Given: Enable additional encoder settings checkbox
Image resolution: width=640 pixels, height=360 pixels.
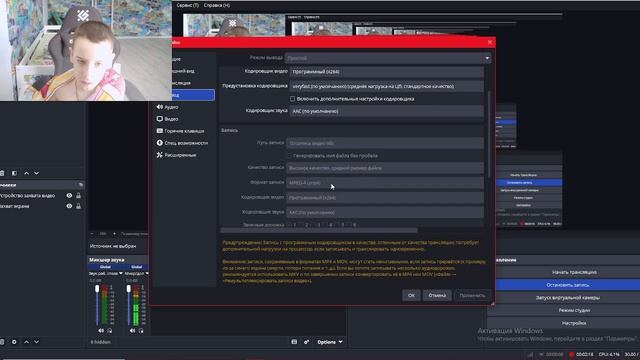Looking at the screenshot, I should click(x=292, y=99).
